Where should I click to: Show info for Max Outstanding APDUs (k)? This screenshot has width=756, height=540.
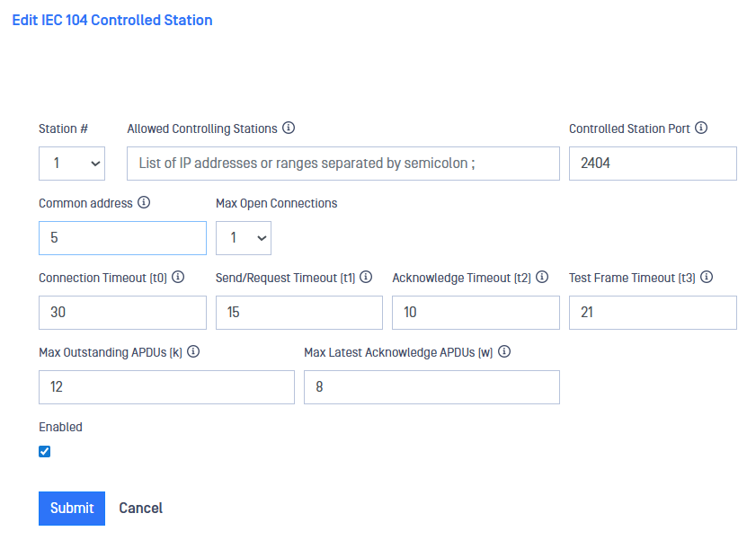coord(193,352)
